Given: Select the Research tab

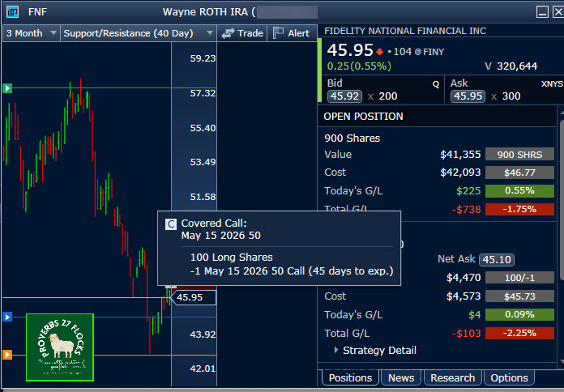Looking at the screenshot, I should [452, 377].
